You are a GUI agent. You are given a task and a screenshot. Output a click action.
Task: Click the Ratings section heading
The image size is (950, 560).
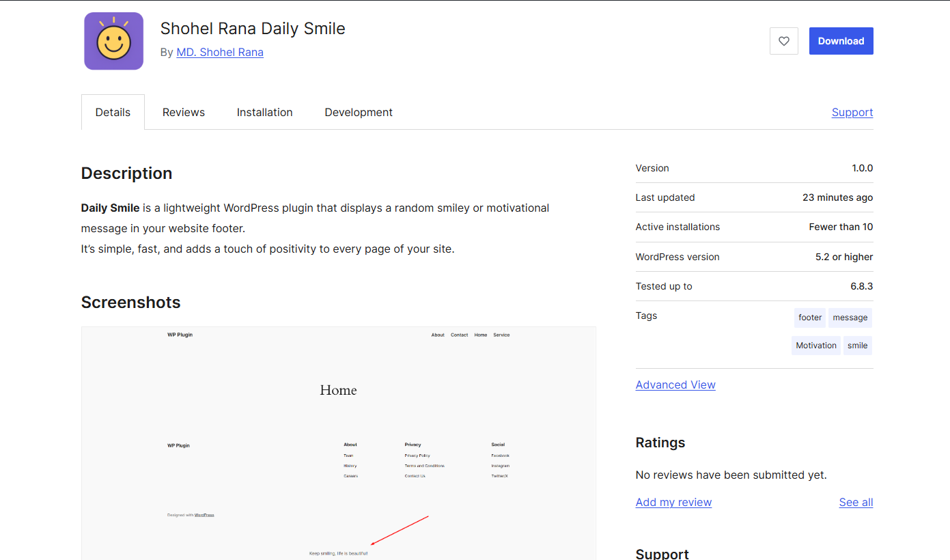(x=660, y=443)
